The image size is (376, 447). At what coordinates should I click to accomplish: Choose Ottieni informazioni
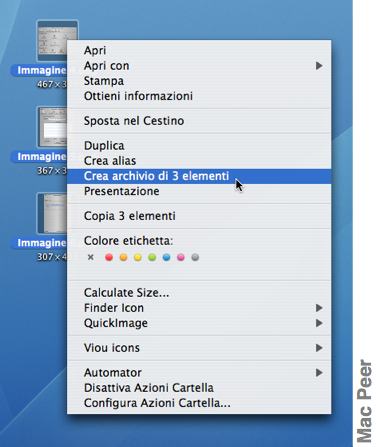(199, 96)
